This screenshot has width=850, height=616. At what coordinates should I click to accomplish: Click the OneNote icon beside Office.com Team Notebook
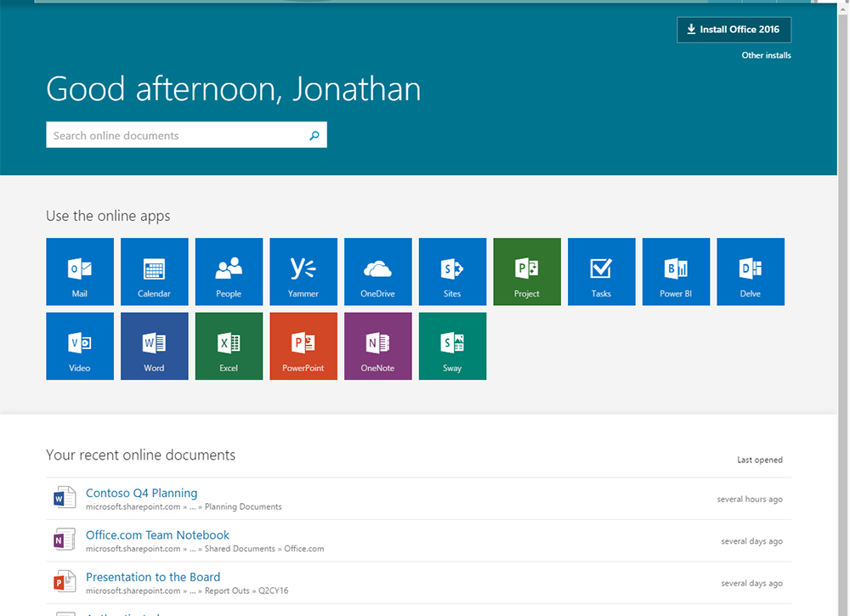pyautogui.click(x=65, y=540)
